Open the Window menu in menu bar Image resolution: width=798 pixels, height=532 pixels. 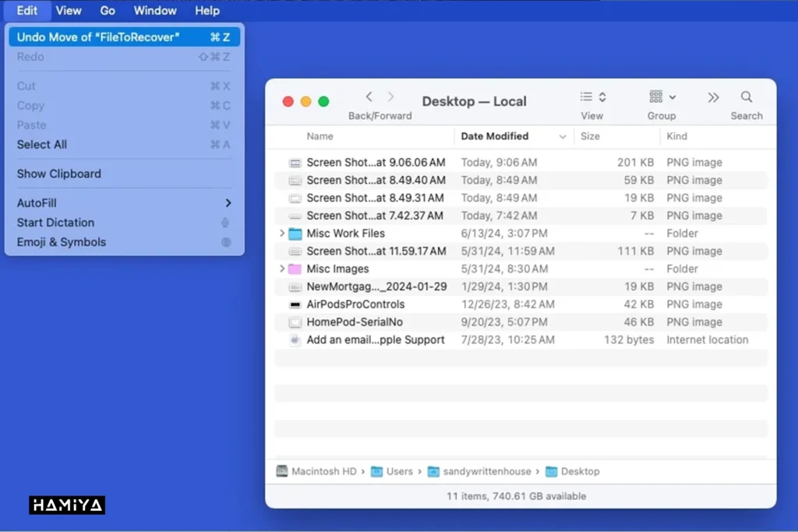[x=155, y=10]
